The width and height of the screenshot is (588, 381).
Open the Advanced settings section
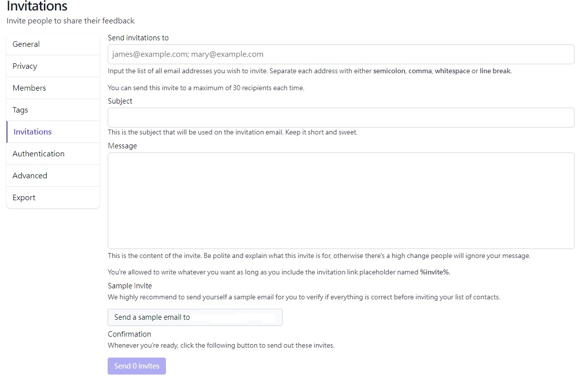tap(29, 175)
